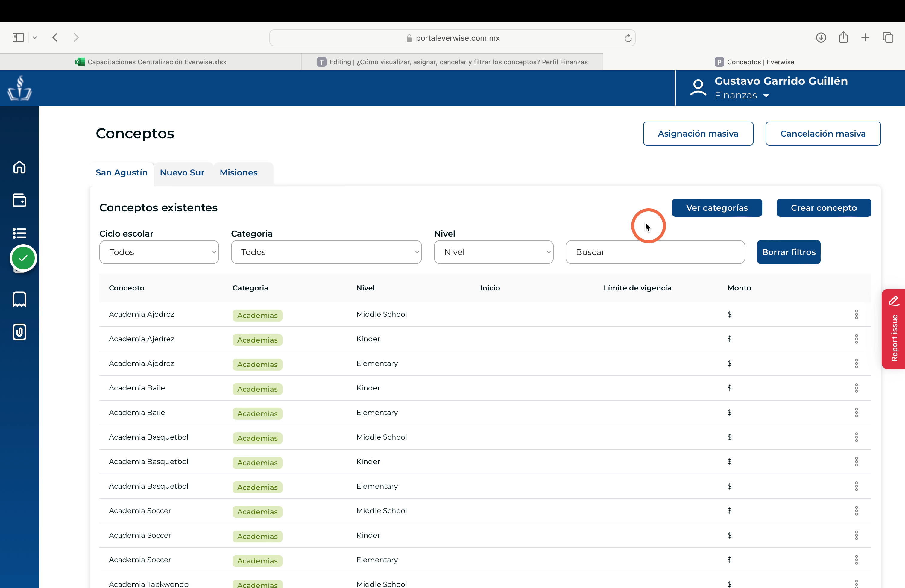905x588 pixels.
Task: Open the paperclip attachment icon in sidebar
Action: click(19, 332)
